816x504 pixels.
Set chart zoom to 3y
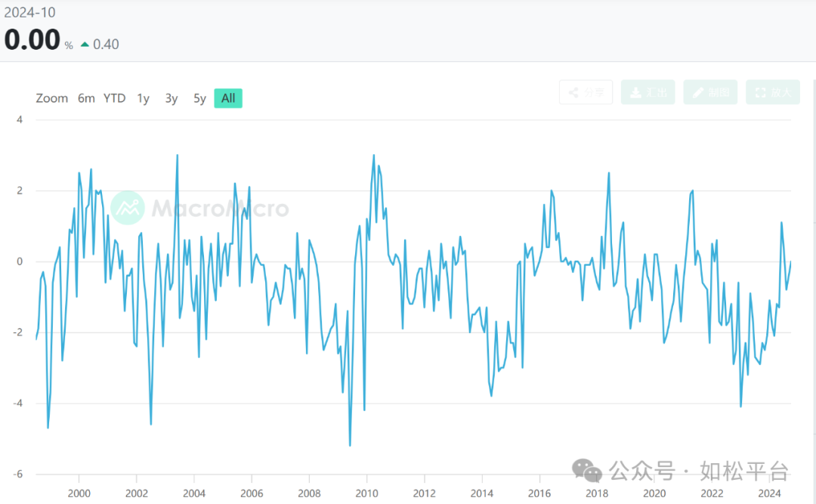coord(172,98)
